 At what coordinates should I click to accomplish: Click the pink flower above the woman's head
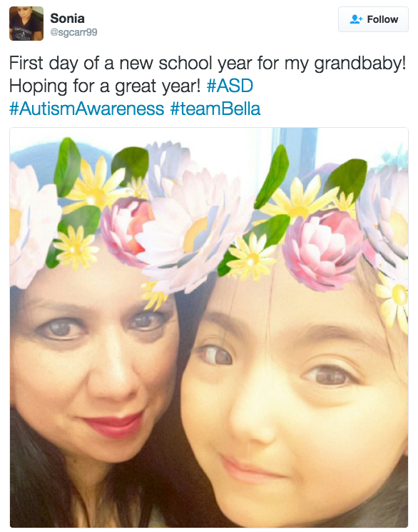[127, 231]
